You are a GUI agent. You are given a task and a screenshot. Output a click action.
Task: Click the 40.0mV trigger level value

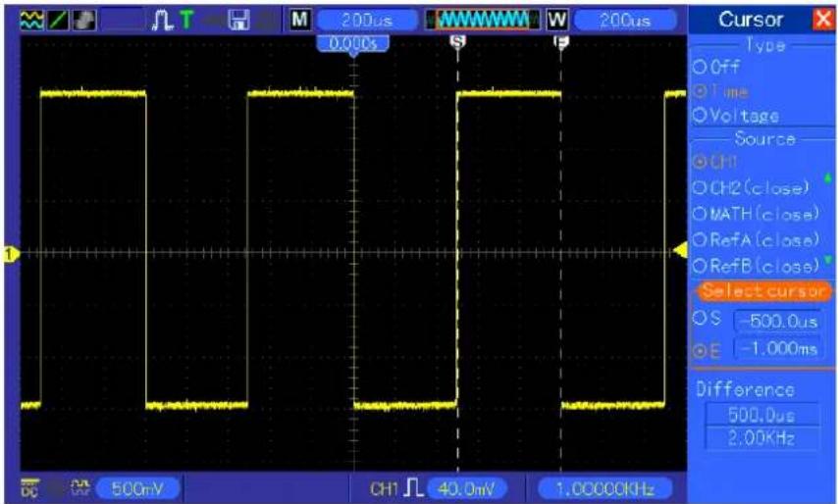(466, 488)
